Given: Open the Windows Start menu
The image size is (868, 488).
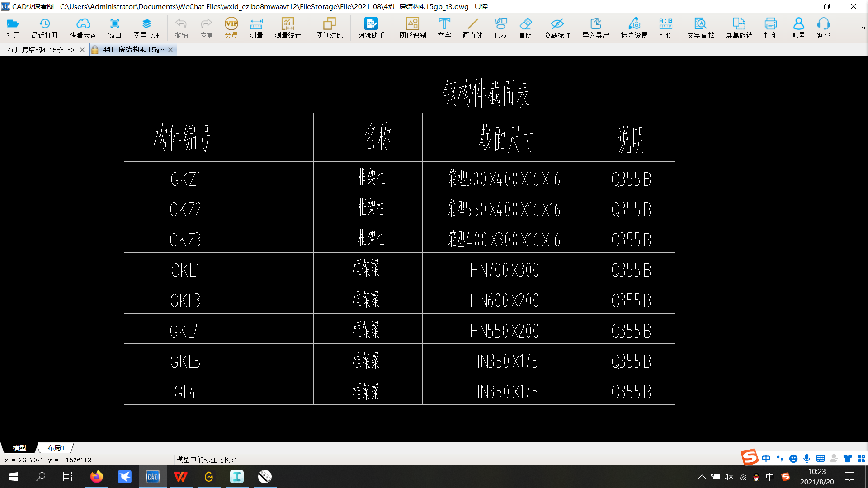Looking at the screenshot, I should pos(14,477).
